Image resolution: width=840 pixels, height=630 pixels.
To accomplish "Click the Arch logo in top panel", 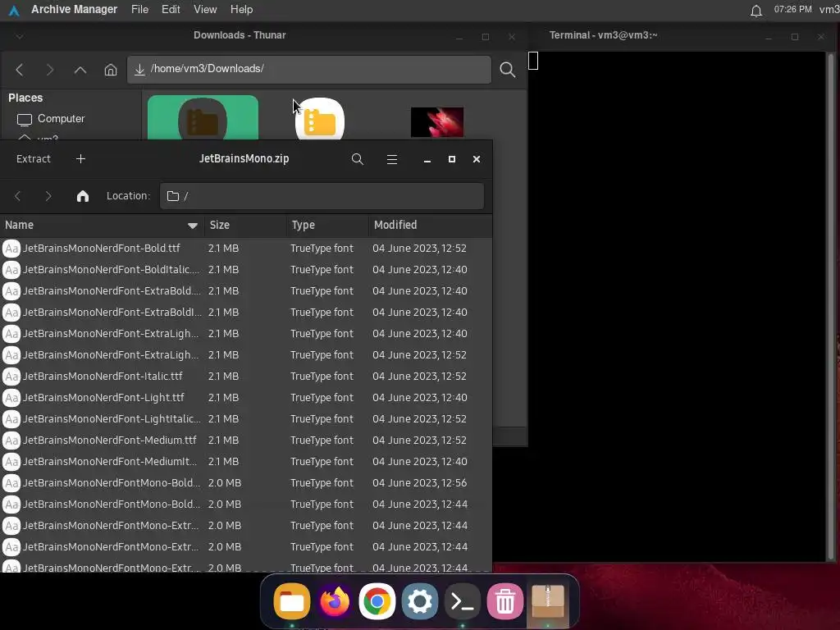I will click(14, 10).
